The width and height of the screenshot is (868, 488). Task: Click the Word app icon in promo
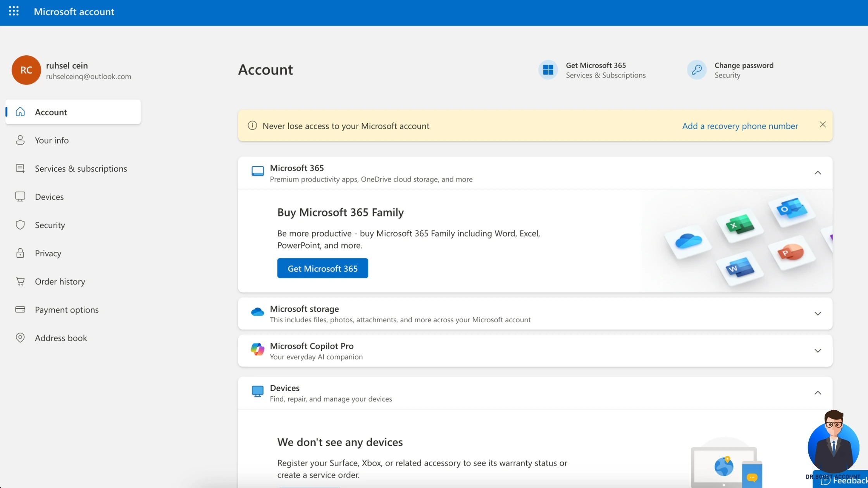point(740,268)
